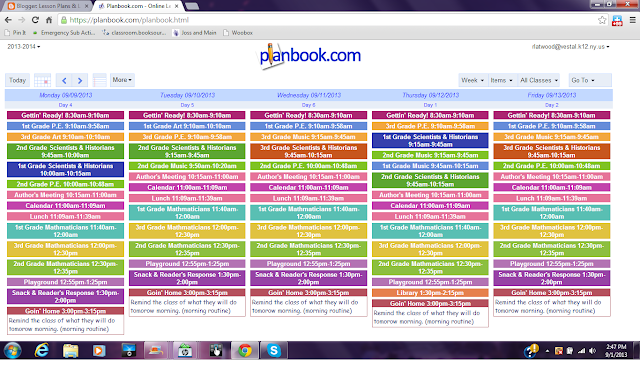Open the classroom.booksour... bookmark
The image size is (640, 369).
coord(135,33)
